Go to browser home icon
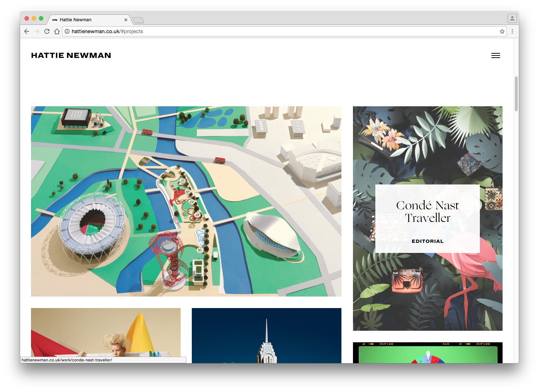The height and width of the screenshot is (392, 539). (x=57, y=31)
